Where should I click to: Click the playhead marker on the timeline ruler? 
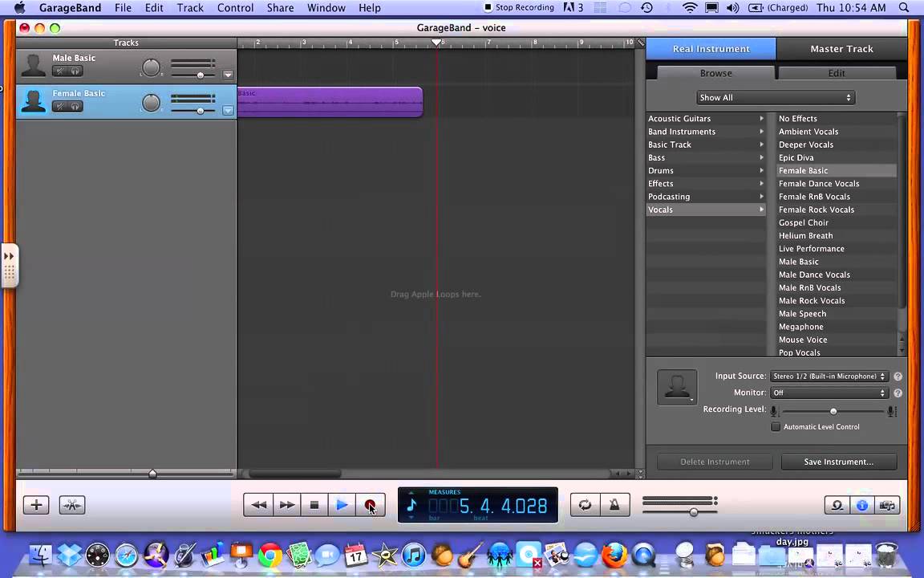coord(436,43)
